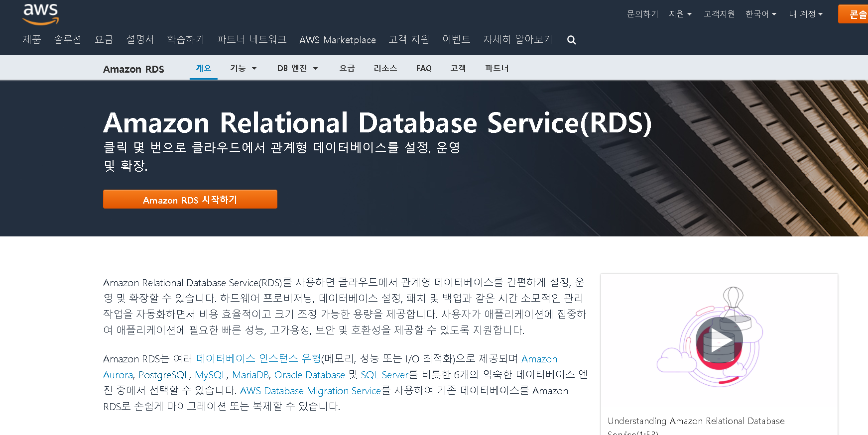Open 설명서 menu item
This screenshot has width=868, height=435.
tap(140, 39)
